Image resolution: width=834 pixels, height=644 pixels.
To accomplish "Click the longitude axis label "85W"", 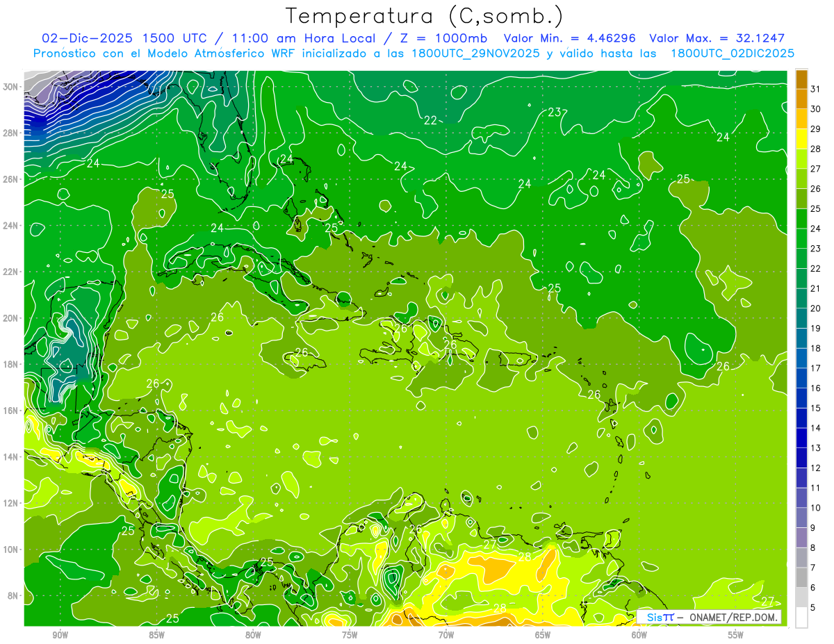I will click(x=156, y=635).
